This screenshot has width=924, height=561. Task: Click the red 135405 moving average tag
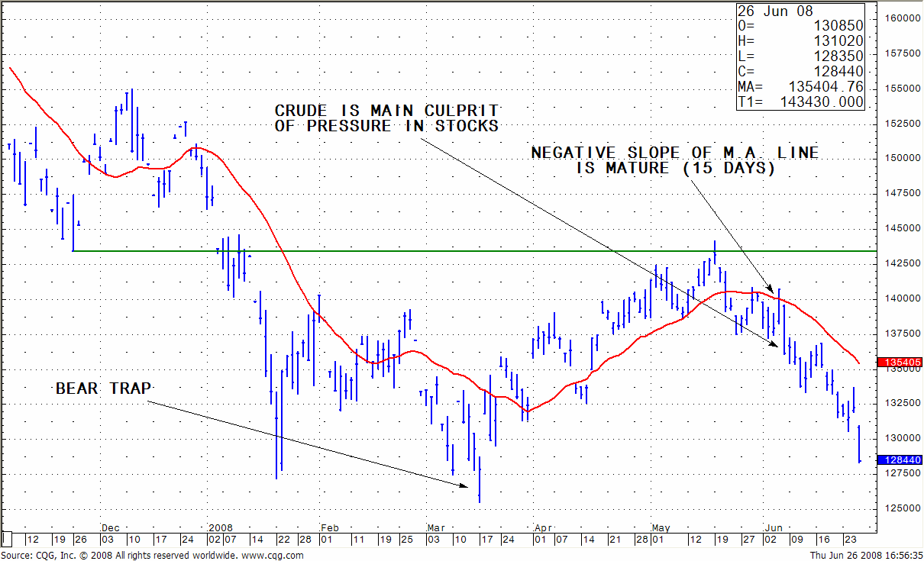(901, 362)
